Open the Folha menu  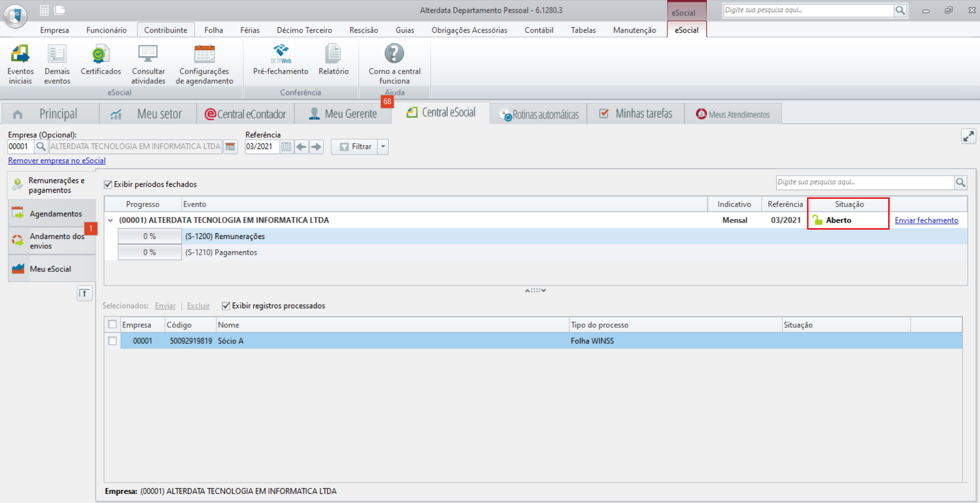(214, 30)
